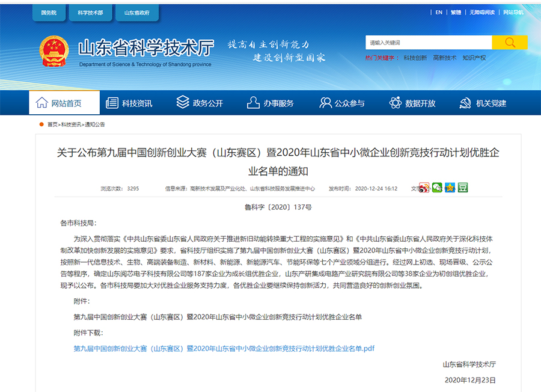Screen dimensions: 541x392
Task: Open the 机关党建 navigation menu
Action: click(x=483, y=103)
